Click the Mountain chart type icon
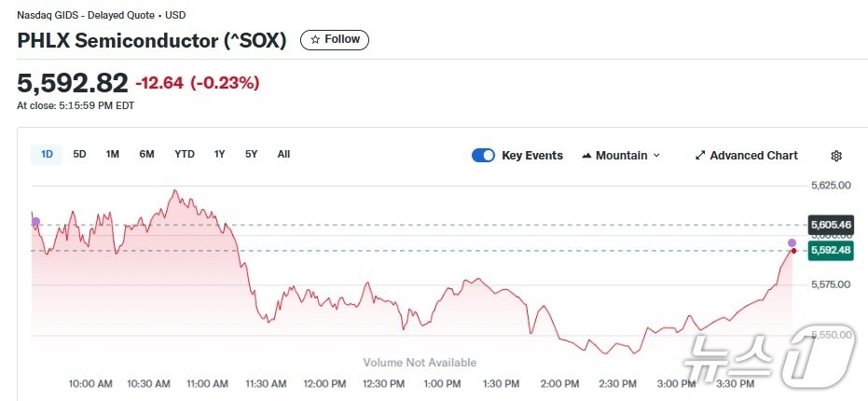Viewport: 868px width, 401px height. (x=586, y=156)
